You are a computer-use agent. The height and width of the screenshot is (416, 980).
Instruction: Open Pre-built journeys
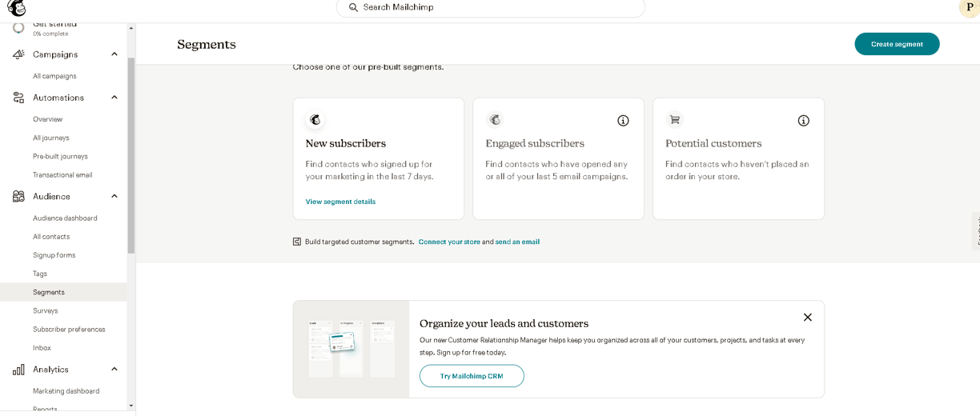pos(60,156)
